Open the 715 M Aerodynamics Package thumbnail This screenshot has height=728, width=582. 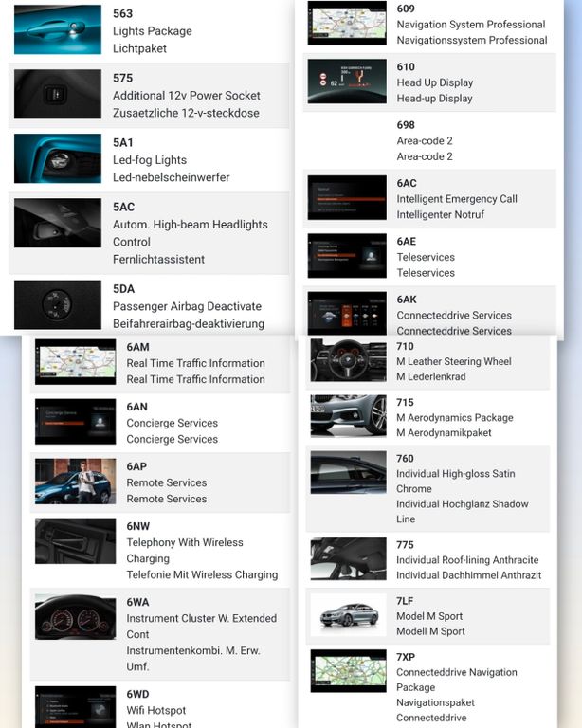pyautogui.click(x=348, y=416)
